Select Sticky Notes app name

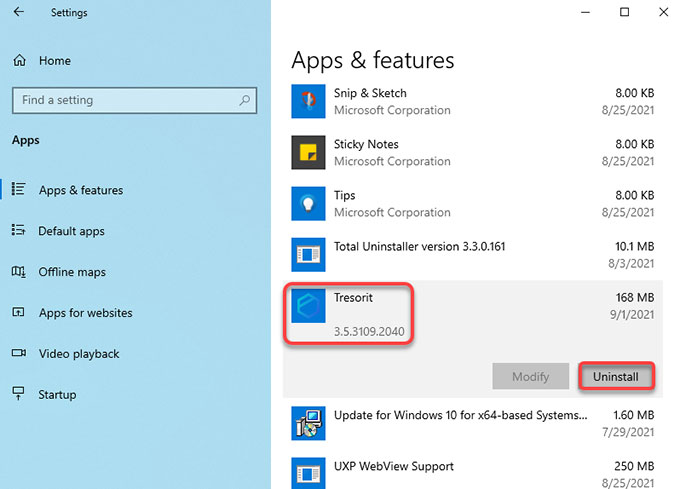pyautogui.click(x=366, y=144)
